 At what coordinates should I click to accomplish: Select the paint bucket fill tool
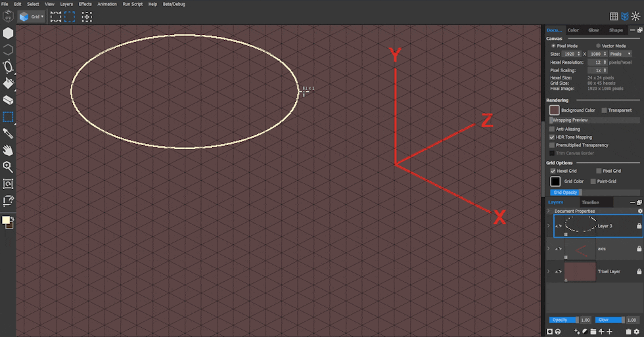pos(8,83)
